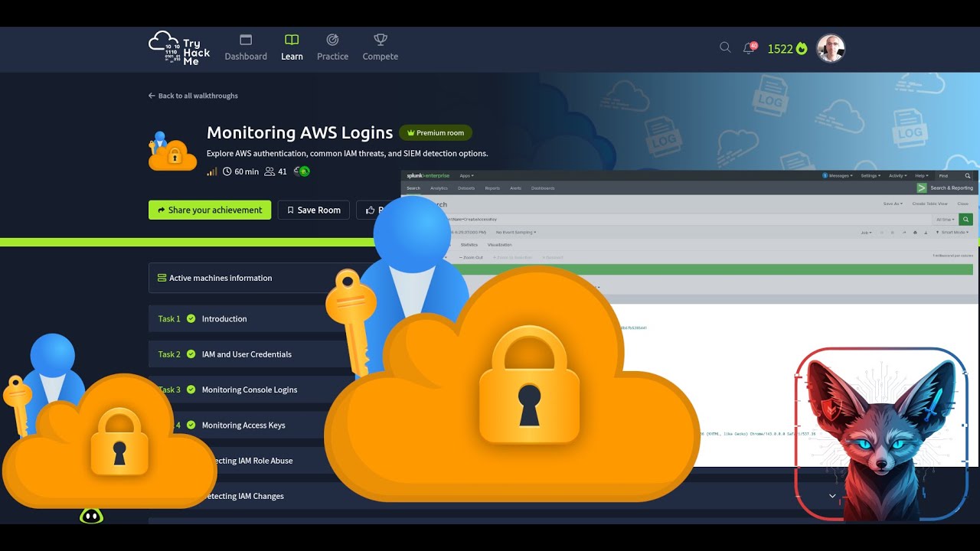Select the Splunk Alerts tab
The image size is (980, 551).
point(516,188)
